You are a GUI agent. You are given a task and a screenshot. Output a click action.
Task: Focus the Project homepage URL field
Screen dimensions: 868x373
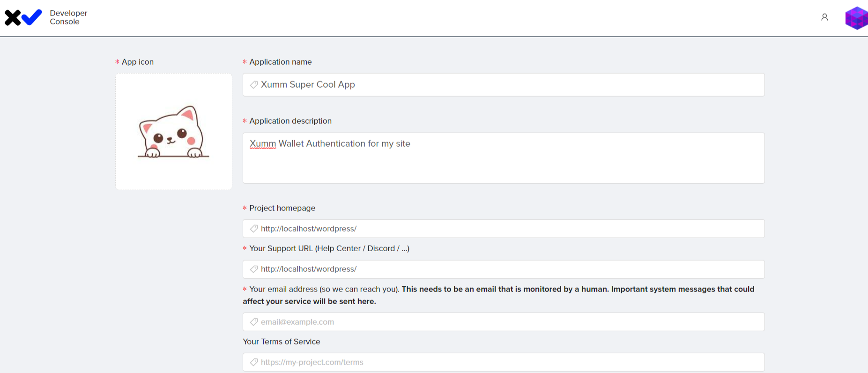click(x=504, y=229)
